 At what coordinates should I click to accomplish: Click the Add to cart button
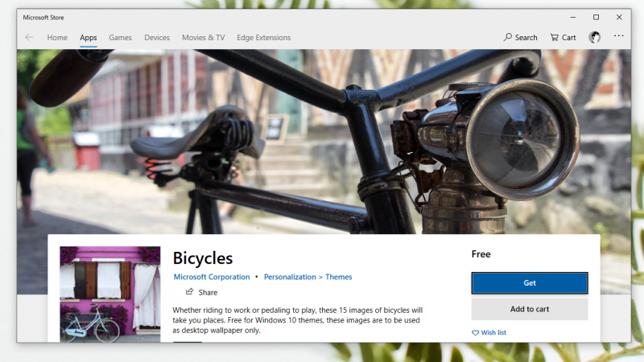click(530, 309)
